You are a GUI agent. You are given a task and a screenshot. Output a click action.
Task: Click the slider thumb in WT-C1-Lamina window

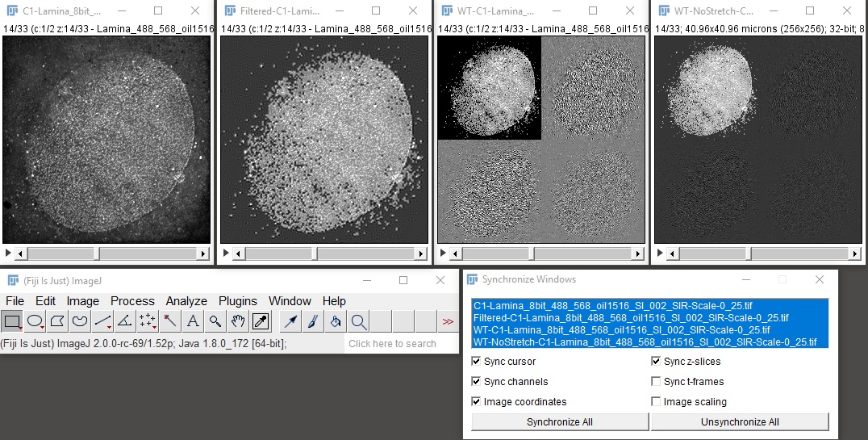(531, 254)
